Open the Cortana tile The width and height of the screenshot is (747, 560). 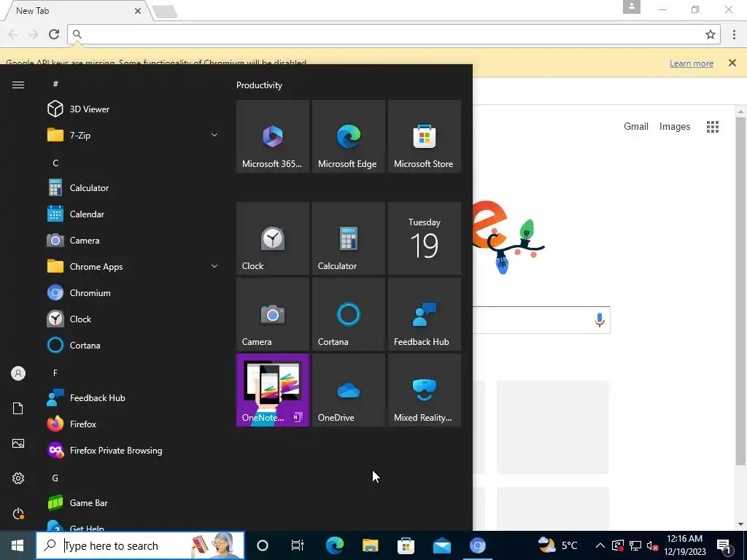coord(348,314)
